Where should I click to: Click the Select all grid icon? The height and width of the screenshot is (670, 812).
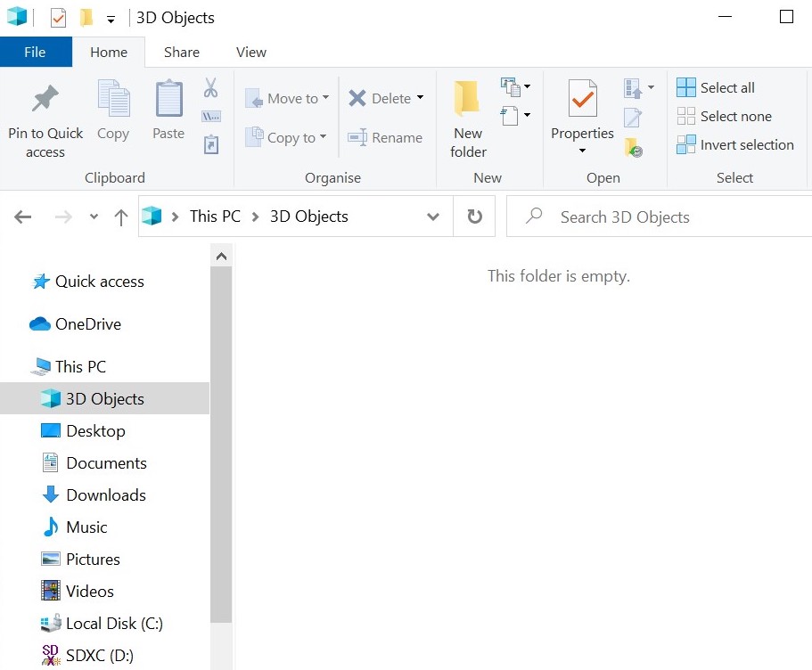[x=686, y=87]
